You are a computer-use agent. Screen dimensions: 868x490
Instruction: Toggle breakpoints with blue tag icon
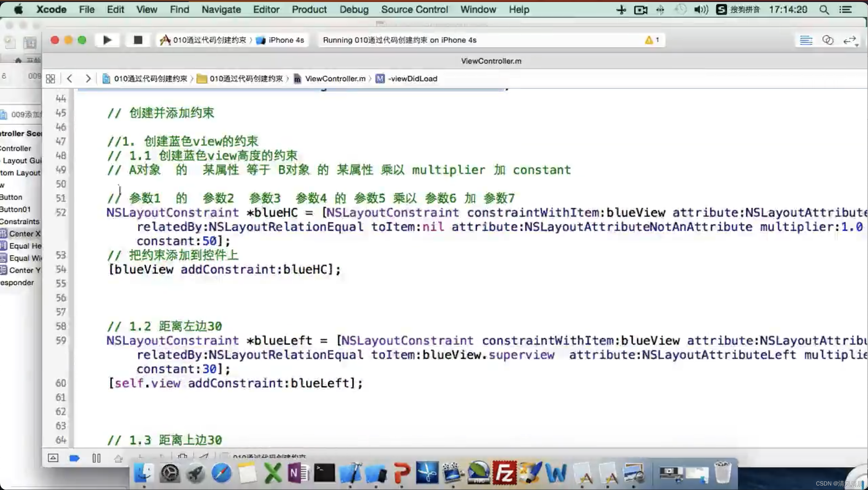tap(74, 458)
